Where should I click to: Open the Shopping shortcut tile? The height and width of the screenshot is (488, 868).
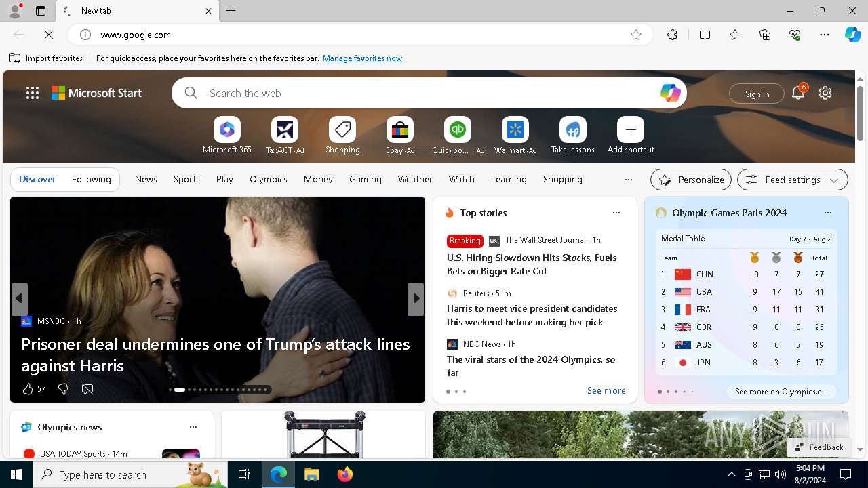click(342, 135)
